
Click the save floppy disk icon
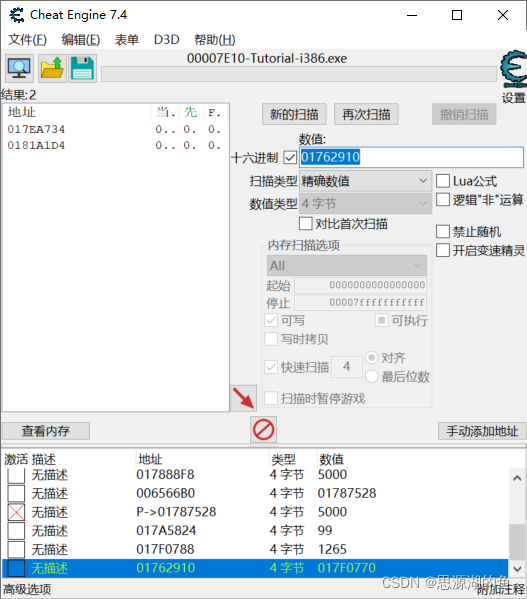point(82,69)
